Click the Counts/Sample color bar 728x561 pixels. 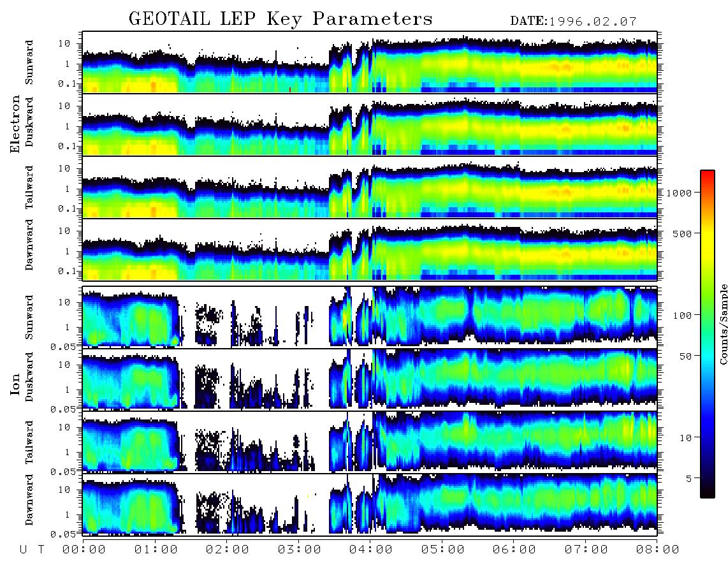point(708,334)
